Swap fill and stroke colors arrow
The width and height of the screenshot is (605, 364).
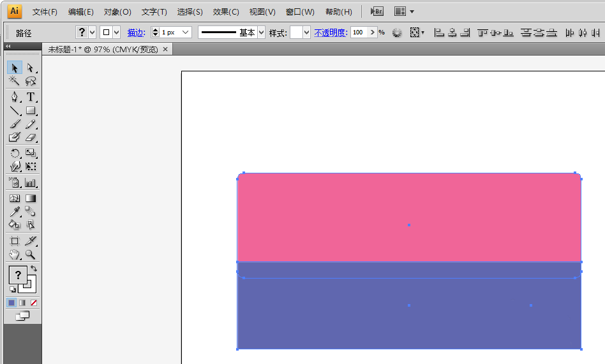tap(34, 268)
